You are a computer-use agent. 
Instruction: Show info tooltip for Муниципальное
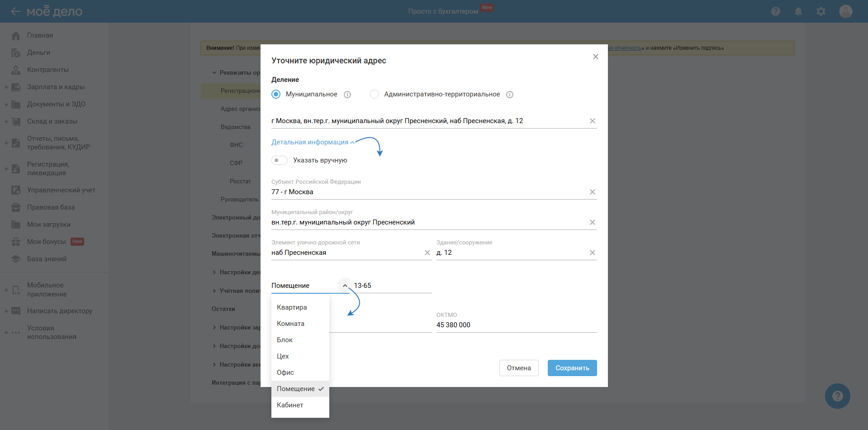[347, 95]
